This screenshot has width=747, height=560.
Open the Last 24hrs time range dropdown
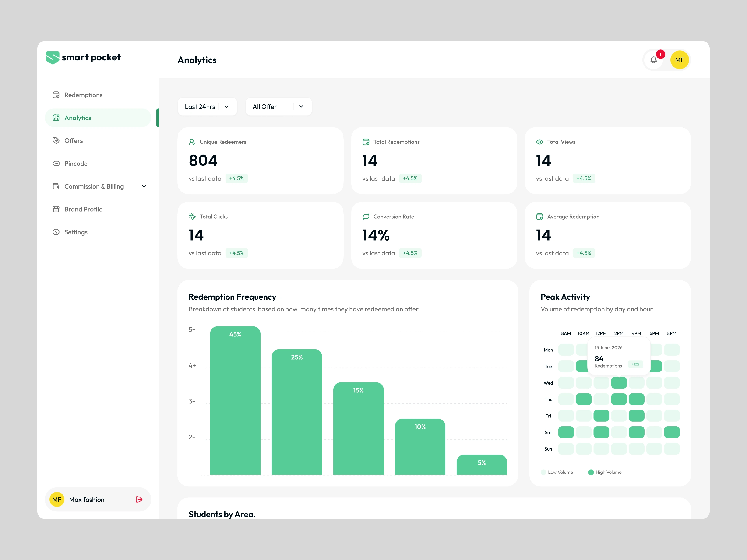(207, 107)
